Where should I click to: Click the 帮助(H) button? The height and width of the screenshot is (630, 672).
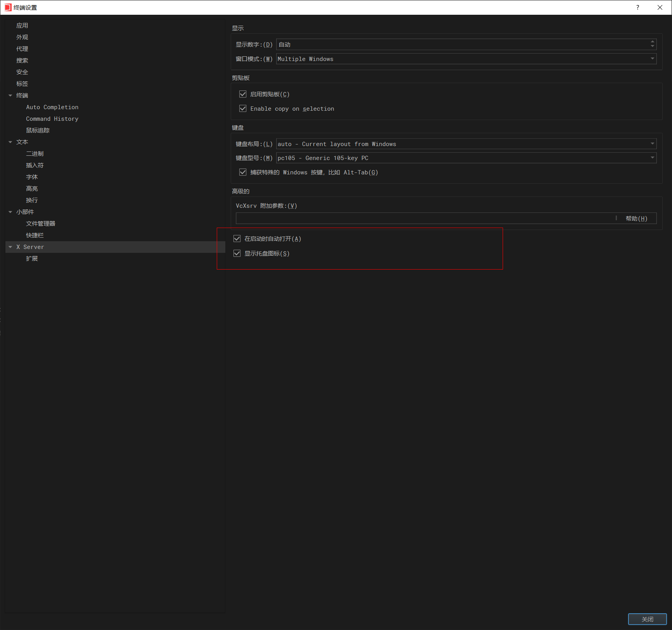tap(636, 219)
